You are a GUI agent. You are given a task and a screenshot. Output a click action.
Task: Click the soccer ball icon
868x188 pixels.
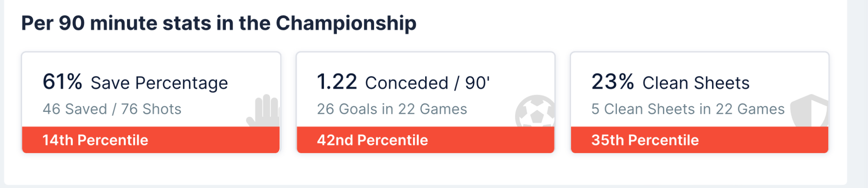click(535, 112)
